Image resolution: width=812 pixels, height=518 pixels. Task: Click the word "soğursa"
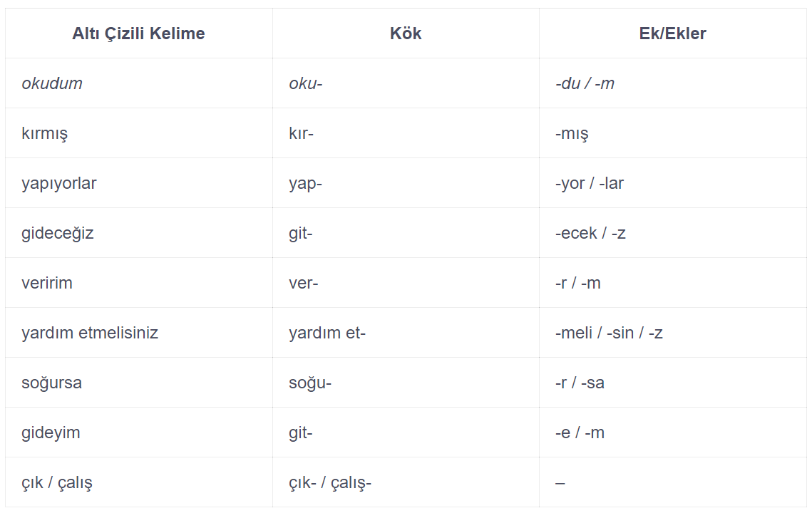(52, 383)
